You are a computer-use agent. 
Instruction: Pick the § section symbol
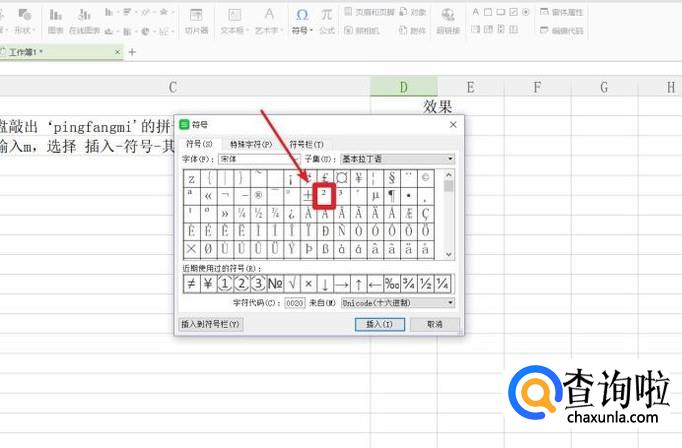pyautogui.click(x=392, y=178)
